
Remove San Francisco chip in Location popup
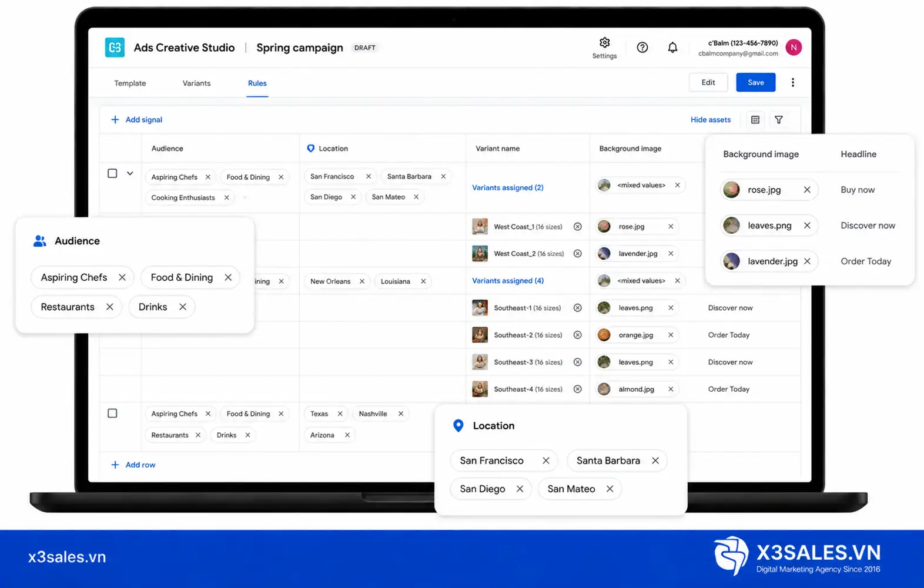(x=546, y=461)
